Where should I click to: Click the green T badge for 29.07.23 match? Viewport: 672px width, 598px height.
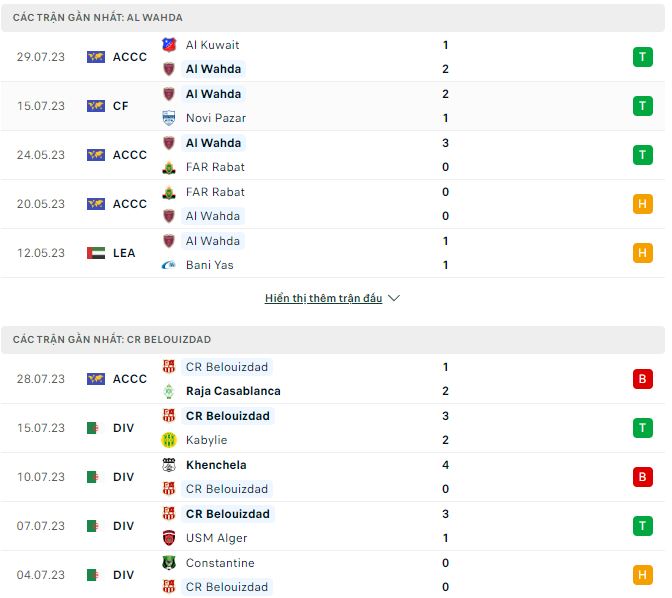pos(642,57)
